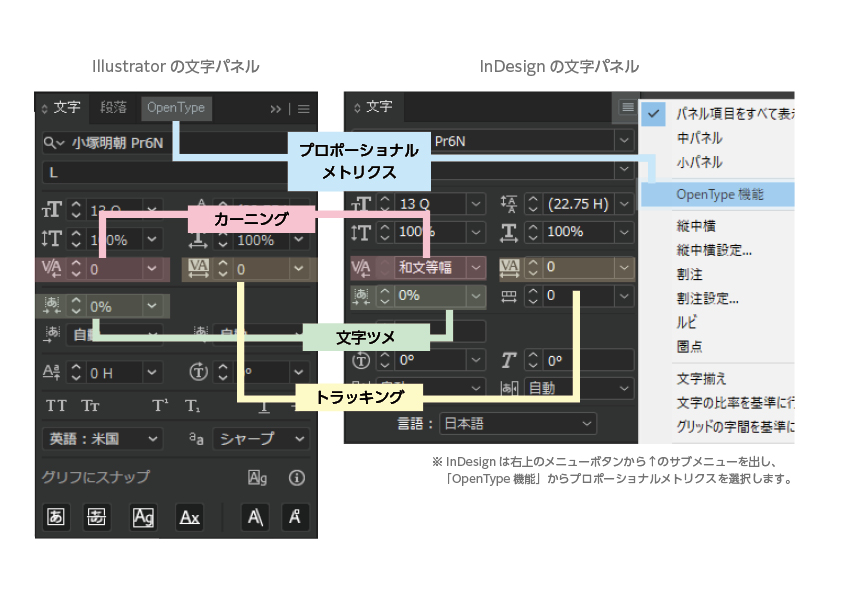Click the InDesign grid tracking icon

pos(509,296)
